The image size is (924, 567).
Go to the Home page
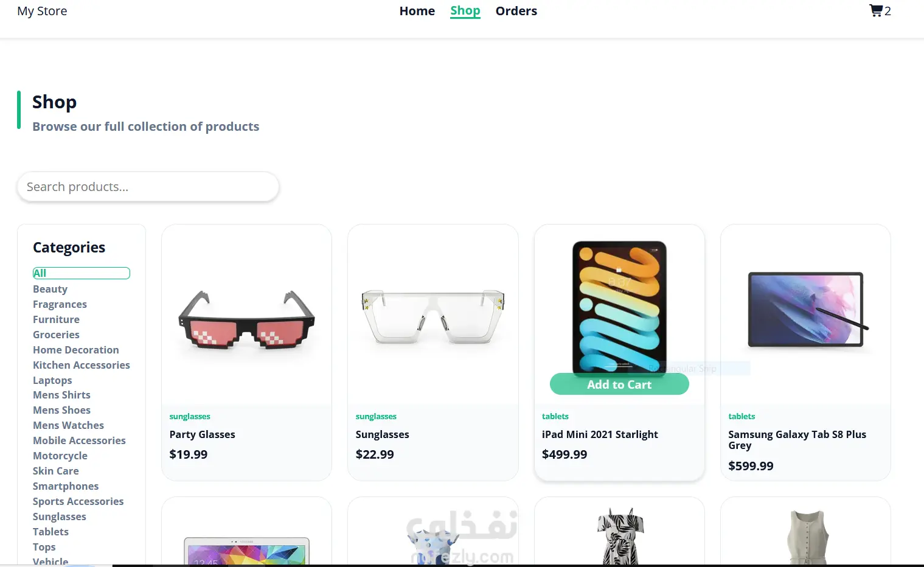pyautogui.click(x=417, y=11)
